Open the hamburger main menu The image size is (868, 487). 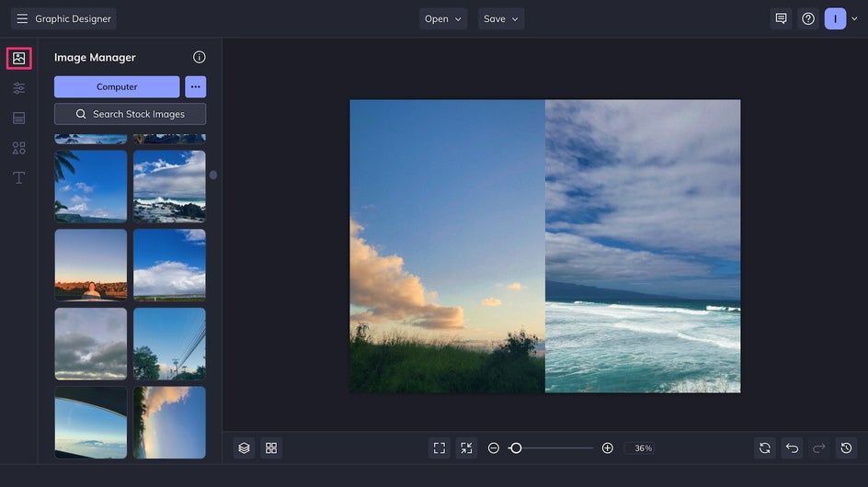pos(22,18)
